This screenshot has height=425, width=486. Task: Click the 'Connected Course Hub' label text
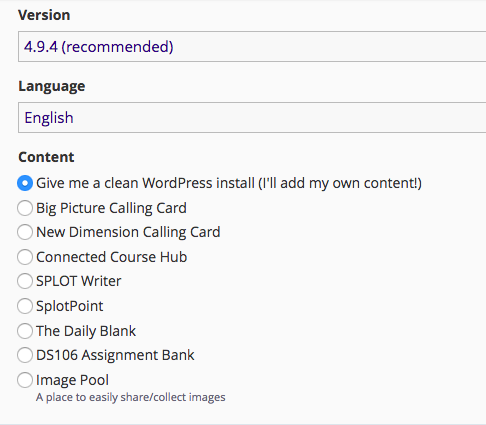112,257
